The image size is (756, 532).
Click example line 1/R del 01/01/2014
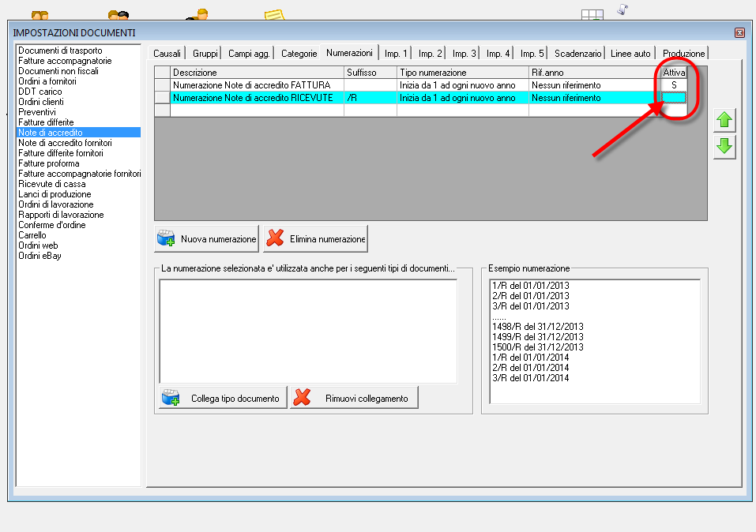(530, 358)
